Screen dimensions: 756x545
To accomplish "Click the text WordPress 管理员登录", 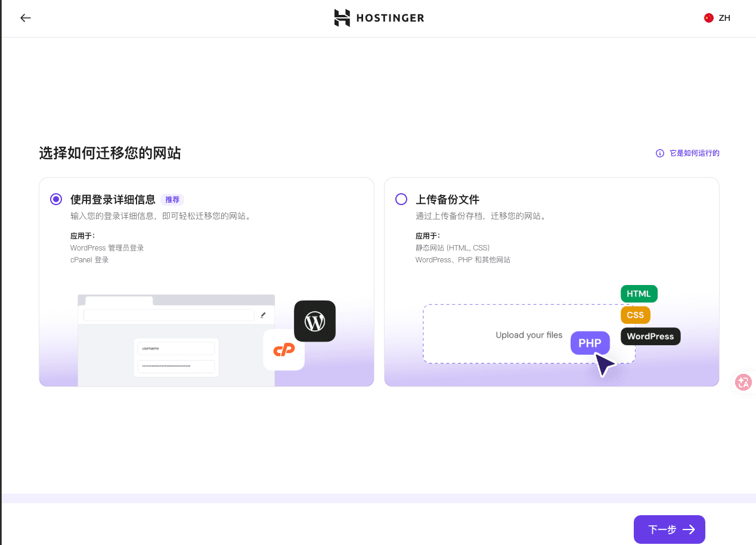I will pos(107,247).
